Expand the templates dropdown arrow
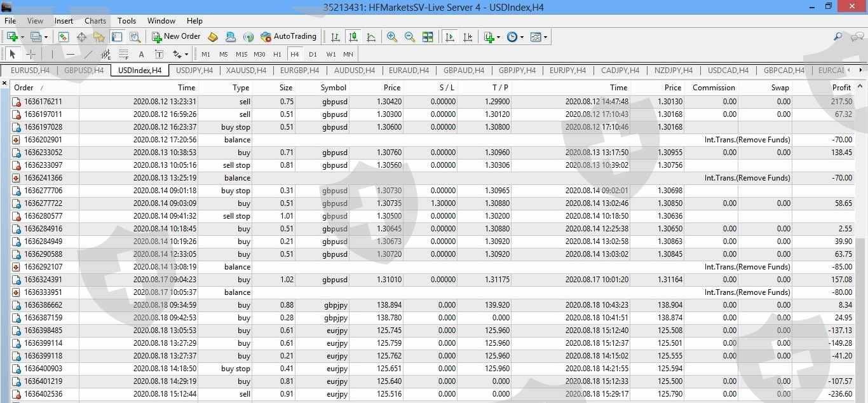This screenshot has width=868, height=403. click(x=545, y=37)
